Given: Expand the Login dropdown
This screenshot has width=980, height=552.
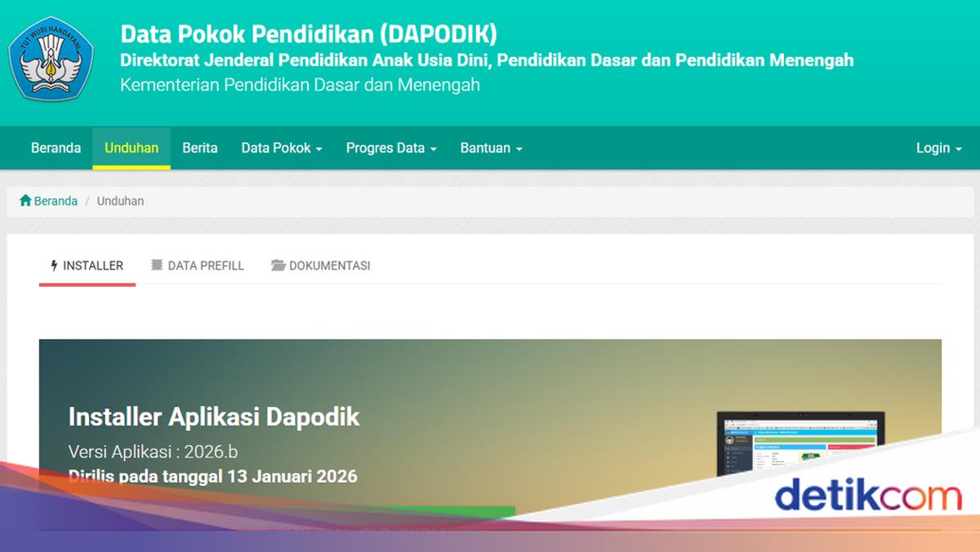Looking at the screenshot, I should coord(938,148).
